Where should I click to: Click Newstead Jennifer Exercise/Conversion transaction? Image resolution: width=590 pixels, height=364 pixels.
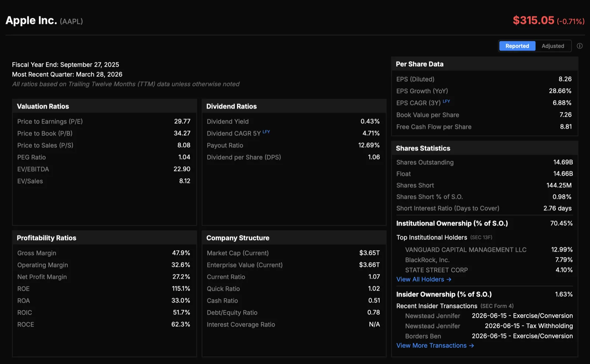pos(489,316)
